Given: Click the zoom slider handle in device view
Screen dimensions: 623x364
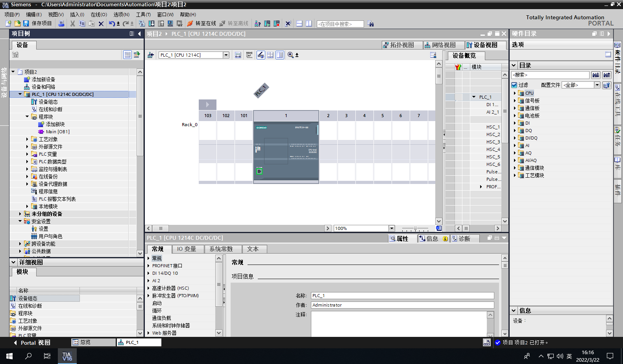Looking at the screenshot, I should (415, 228).
